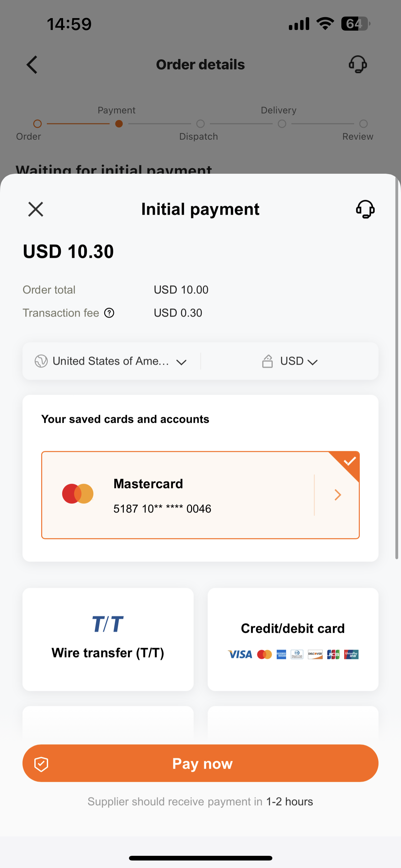Tap the currency lock icon beside USD
Viewport: 401px width, 868px height.
coord(267,361)
